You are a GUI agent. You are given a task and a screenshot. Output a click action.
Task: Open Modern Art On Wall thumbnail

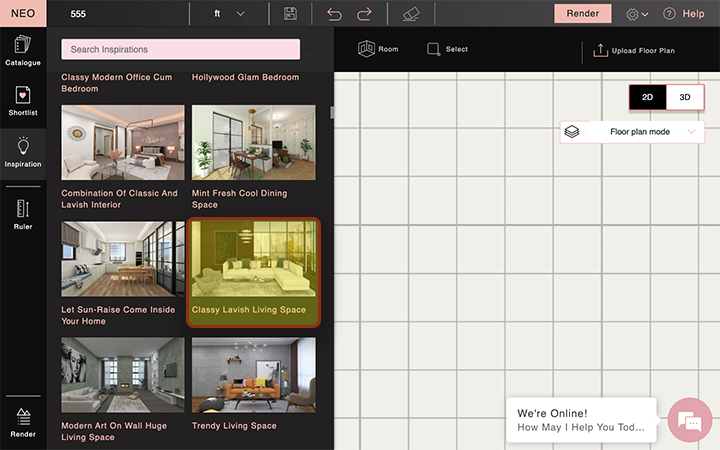[x=123, y=375]
